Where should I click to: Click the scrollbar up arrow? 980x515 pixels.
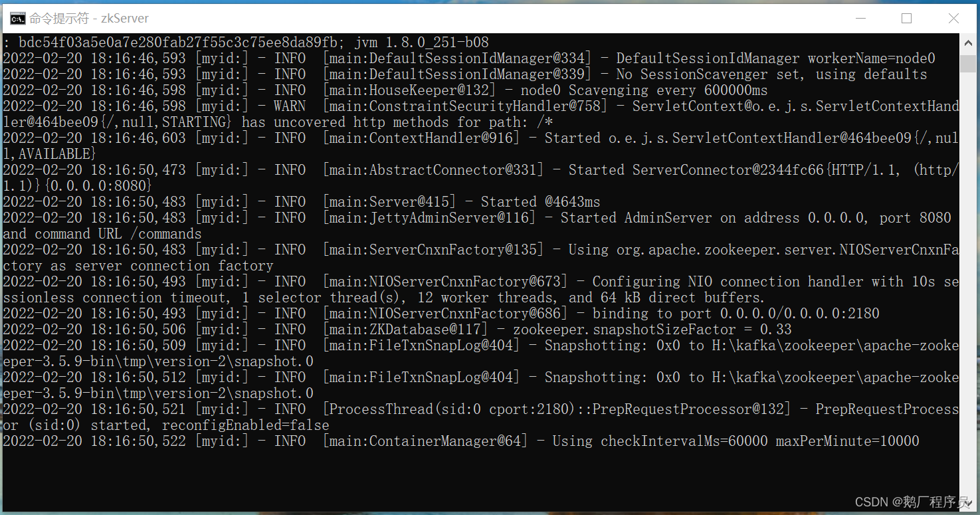[967, 42]
